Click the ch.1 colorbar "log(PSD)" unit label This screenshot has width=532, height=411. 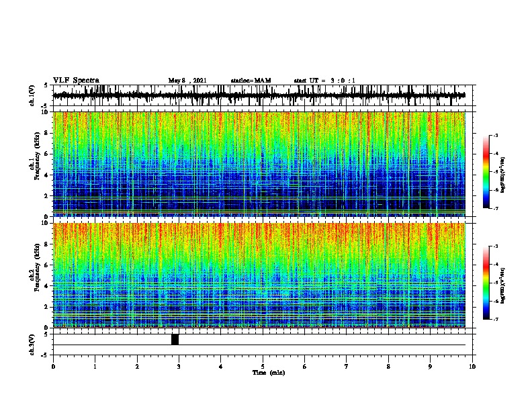point(503,175)
